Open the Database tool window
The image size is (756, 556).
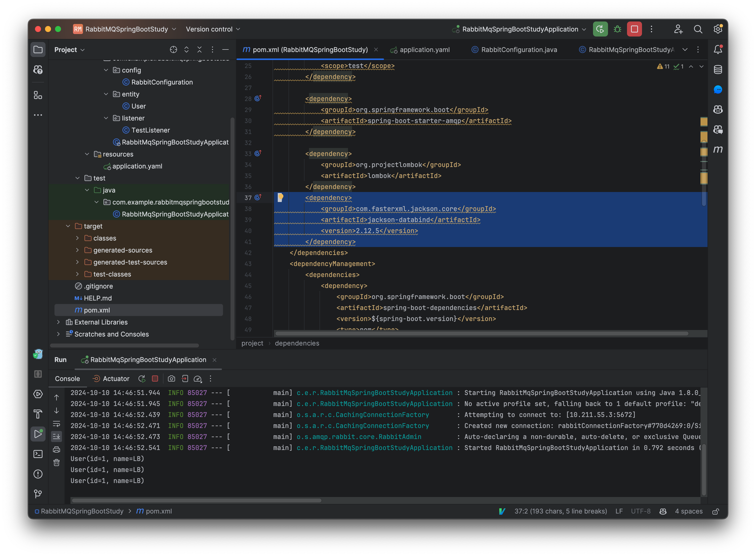[718, 70]
